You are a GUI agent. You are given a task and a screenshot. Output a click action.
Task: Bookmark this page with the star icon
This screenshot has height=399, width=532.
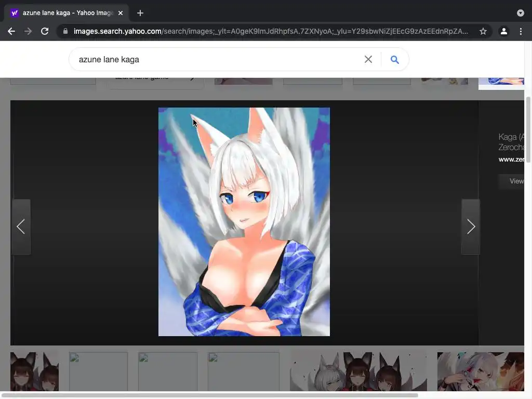(x=483, y=31)
